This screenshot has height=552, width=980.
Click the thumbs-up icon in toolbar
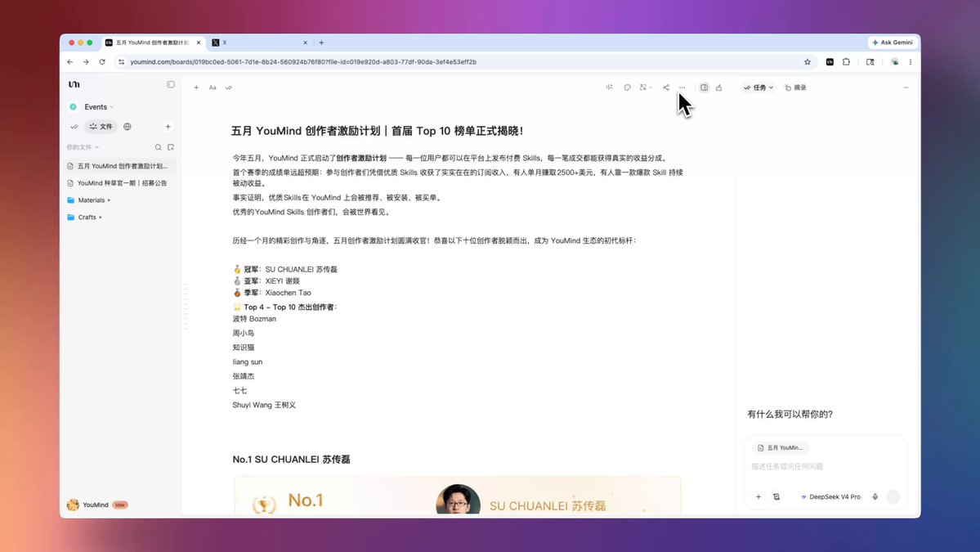point(718,88)
